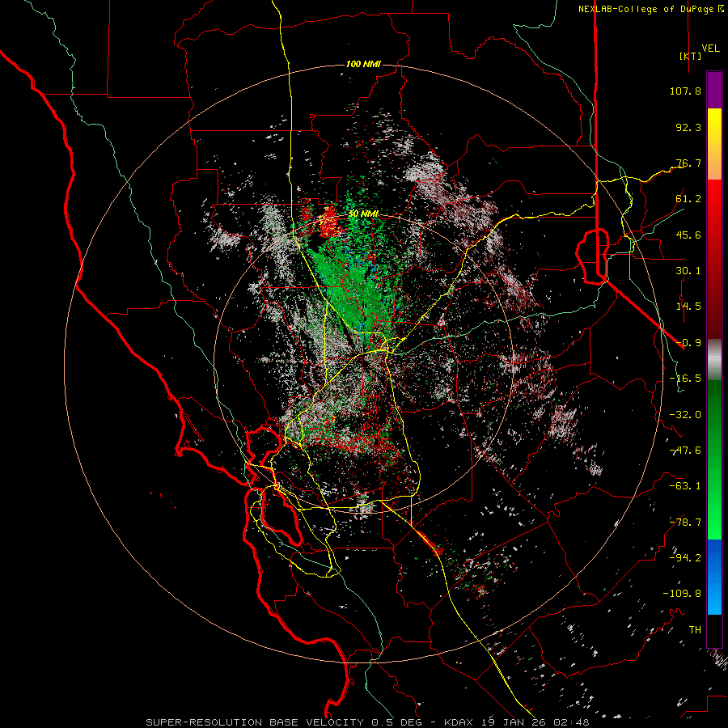Click the SUPER-RESOLUTION BASE VELOCITY caption
The width and height of the screenshot is (728, 728).
(256, 722)
